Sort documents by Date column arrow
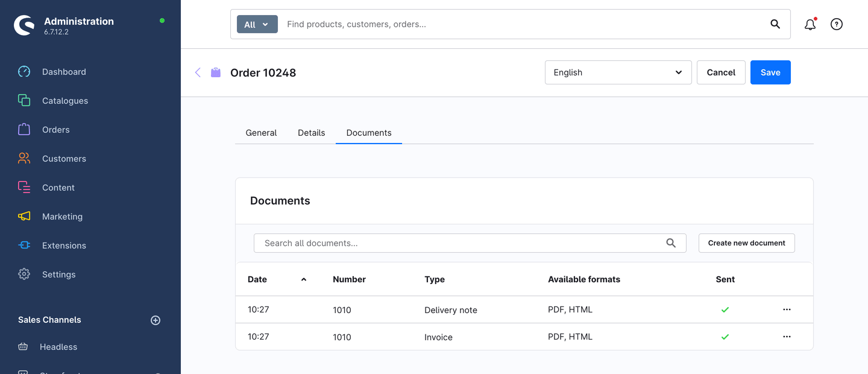This screenshot has width=868, height=374. pyautogui.click(x=304, y=279)
